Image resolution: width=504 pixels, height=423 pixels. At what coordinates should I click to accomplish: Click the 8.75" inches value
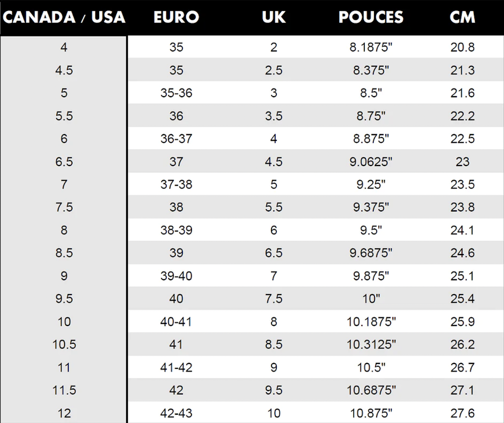pyautogui.click(x=371, y=116)
